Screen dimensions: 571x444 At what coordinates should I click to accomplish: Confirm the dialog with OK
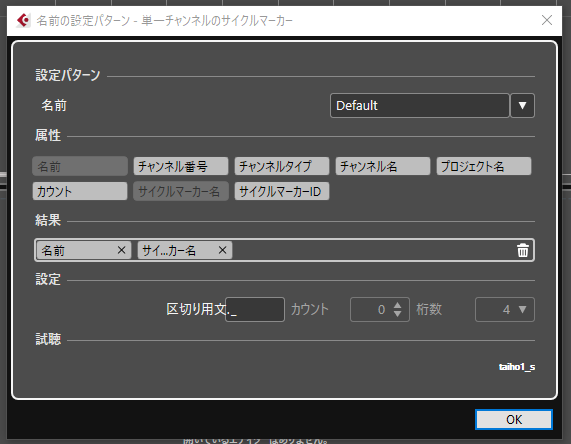(x=514, y=420)
